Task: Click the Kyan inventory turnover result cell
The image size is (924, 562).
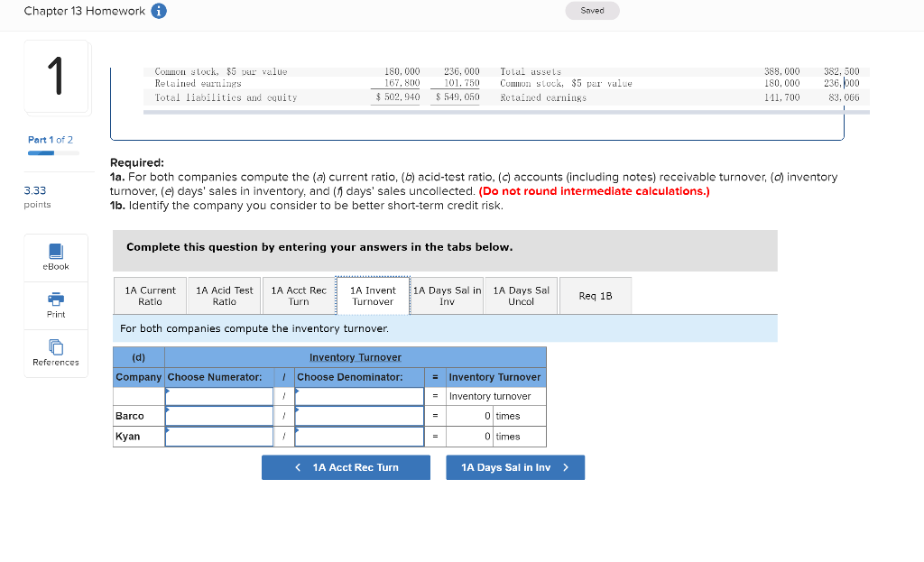Action: [469, 437]
